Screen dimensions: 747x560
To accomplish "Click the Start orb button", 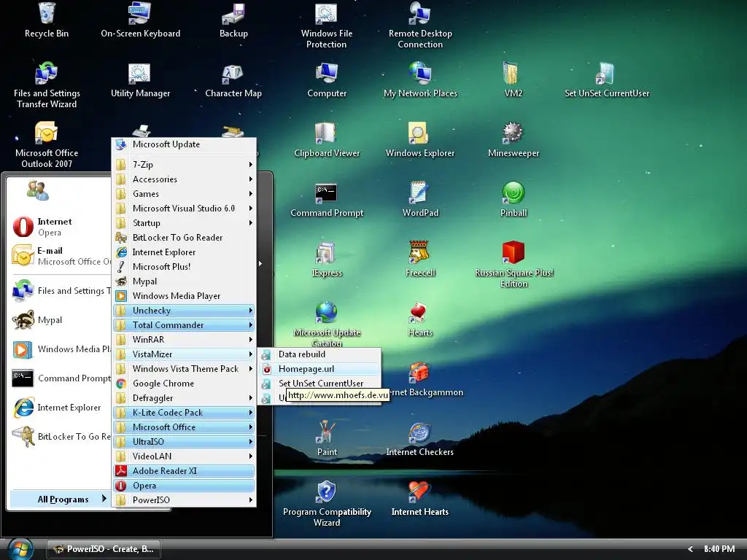I will [20, 549].
